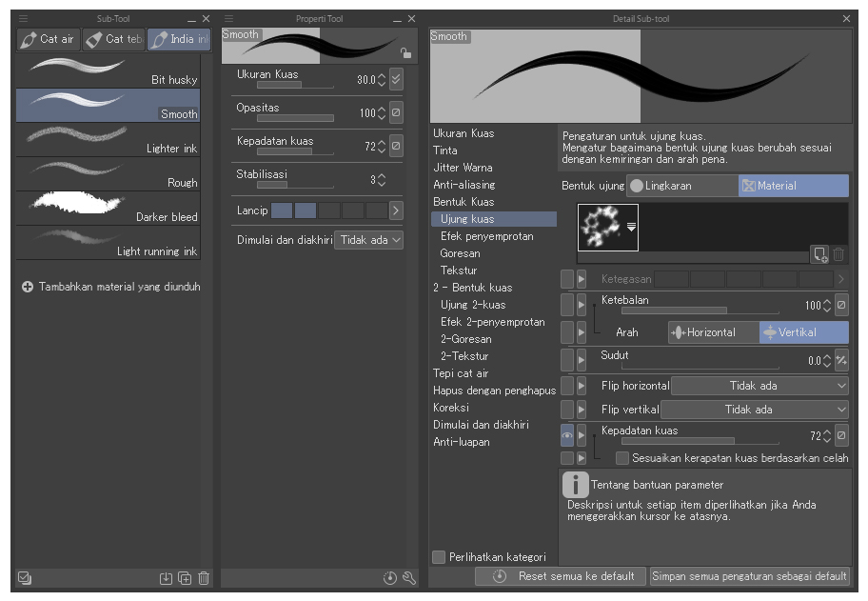This screenshot has height=601, width=868.
Task: Open the Flip horizontal dropdown
Action: 759,386
